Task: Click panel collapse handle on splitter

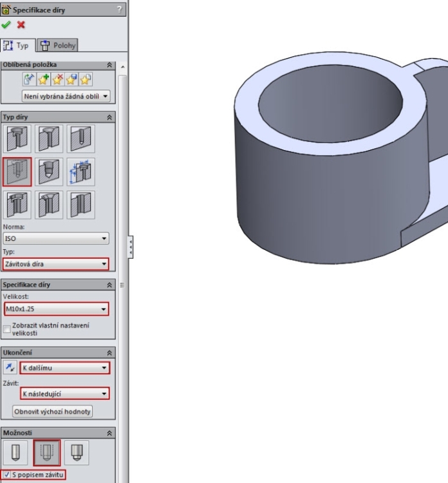Action: (x=131, y=247)
